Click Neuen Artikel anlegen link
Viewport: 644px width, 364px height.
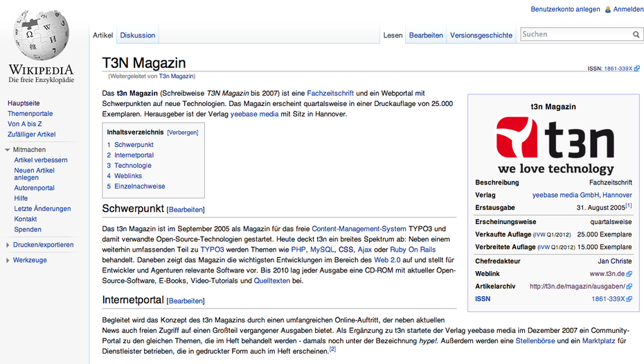click(x=34, y=174)
